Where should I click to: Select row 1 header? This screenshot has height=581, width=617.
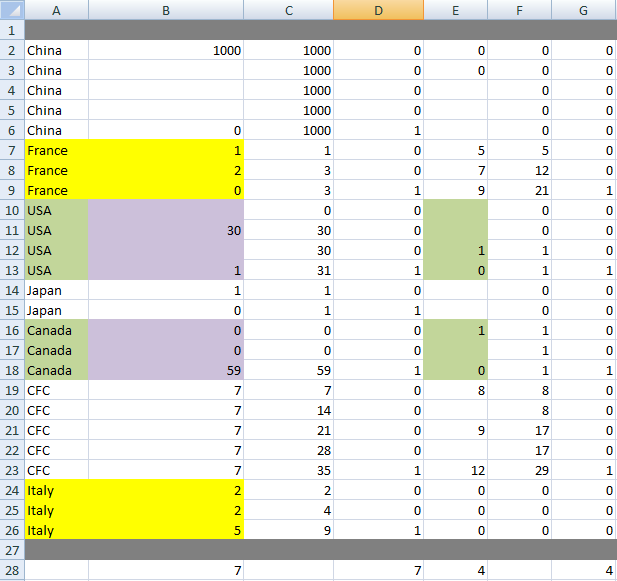(x=11, y=30)
